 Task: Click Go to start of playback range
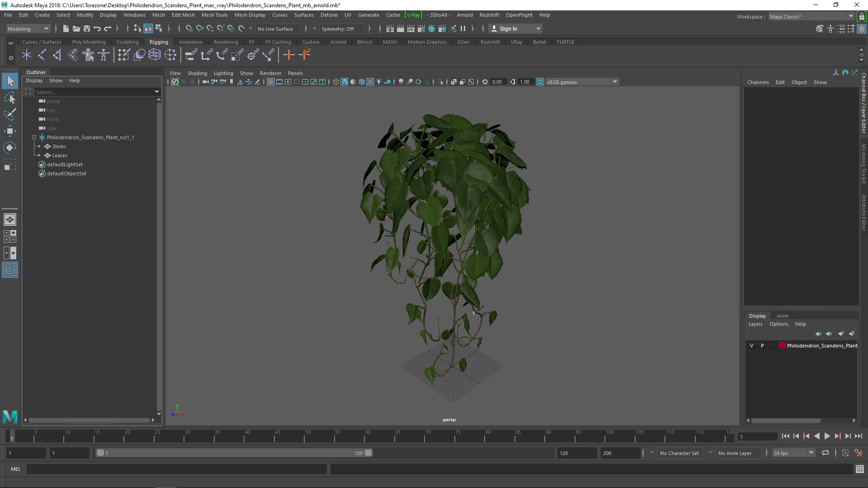click(785, 436)
